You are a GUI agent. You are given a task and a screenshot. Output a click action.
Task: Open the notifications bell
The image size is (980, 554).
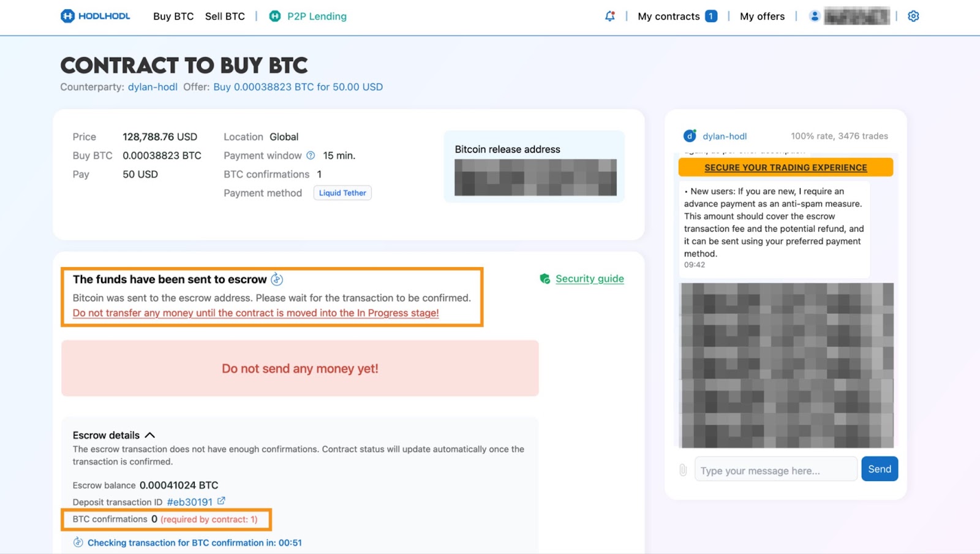point(609,16)
